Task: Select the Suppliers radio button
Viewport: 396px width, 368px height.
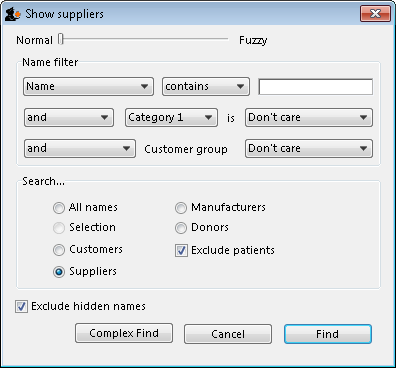Action: point(59,272)
